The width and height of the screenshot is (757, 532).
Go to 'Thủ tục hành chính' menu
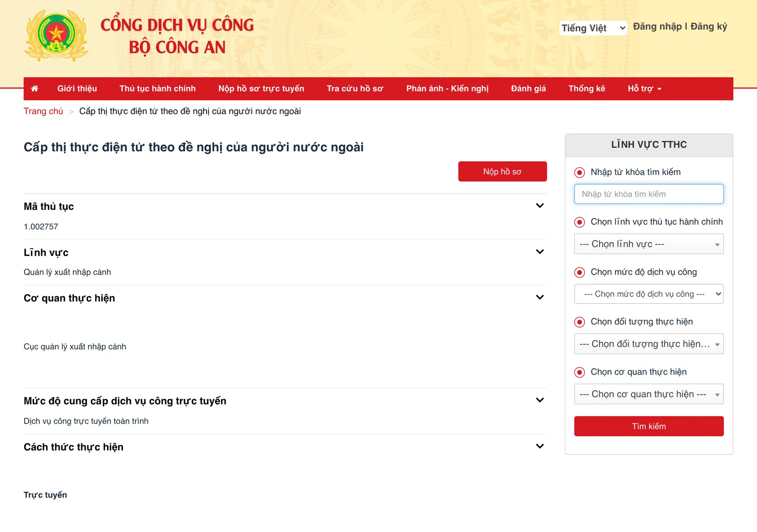158,88
